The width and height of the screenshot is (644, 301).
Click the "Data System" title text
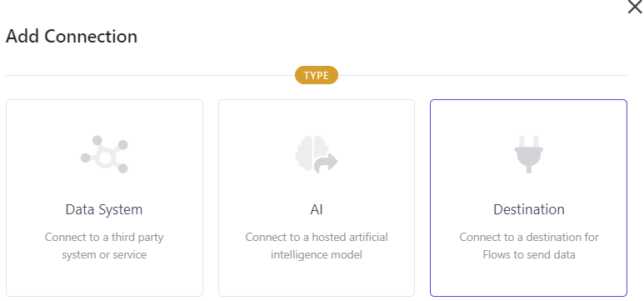click(104, 210)
